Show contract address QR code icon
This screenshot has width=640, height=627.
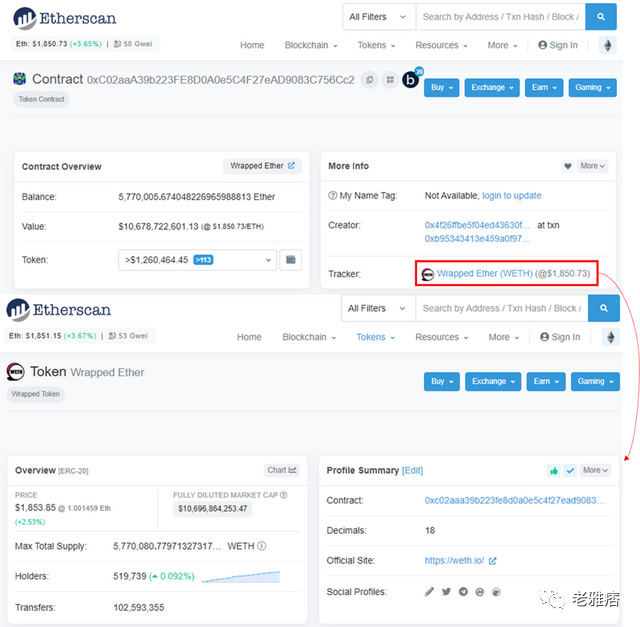pyautogui.click(x=390, y=80)
